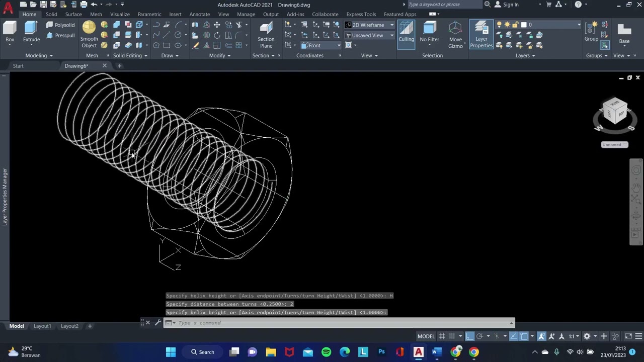
Task: Open Spotify from the taskbar
Action: 326,352
